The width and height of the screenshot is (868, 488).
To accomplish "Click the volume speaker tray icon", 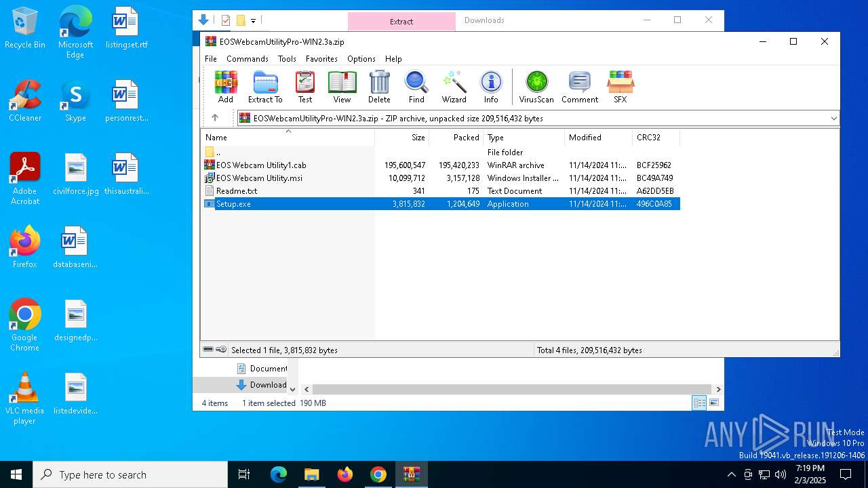I will 780,474.
